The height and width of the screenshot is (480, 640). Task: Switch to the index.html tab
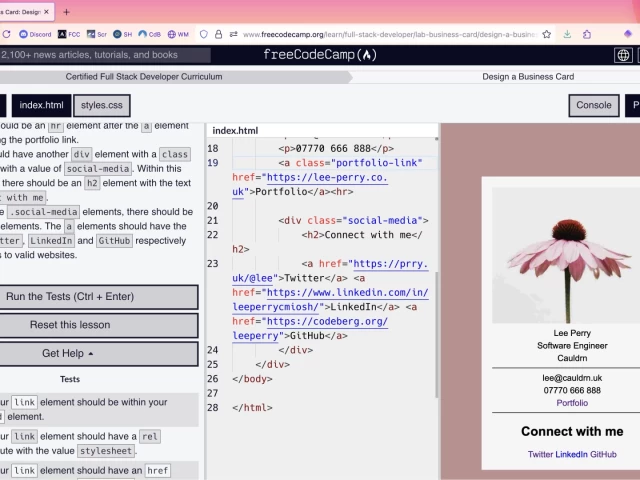(x=41, y=105)
